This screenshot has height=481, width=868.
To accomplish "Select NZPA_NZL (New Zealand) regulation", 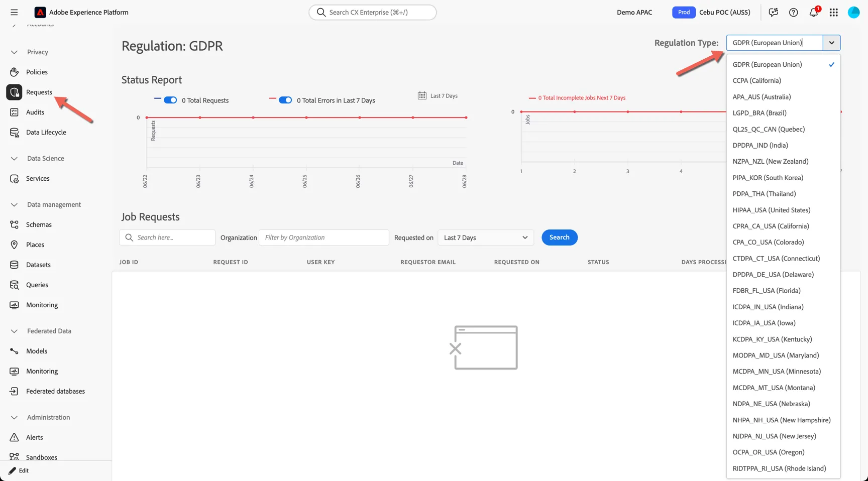I will [x=783, y=161].
